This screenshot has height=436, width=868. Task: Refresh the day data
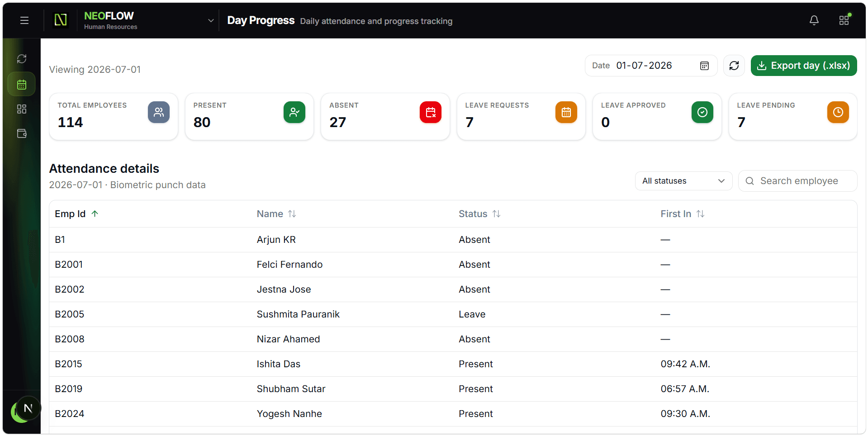[x=734, y=66]
